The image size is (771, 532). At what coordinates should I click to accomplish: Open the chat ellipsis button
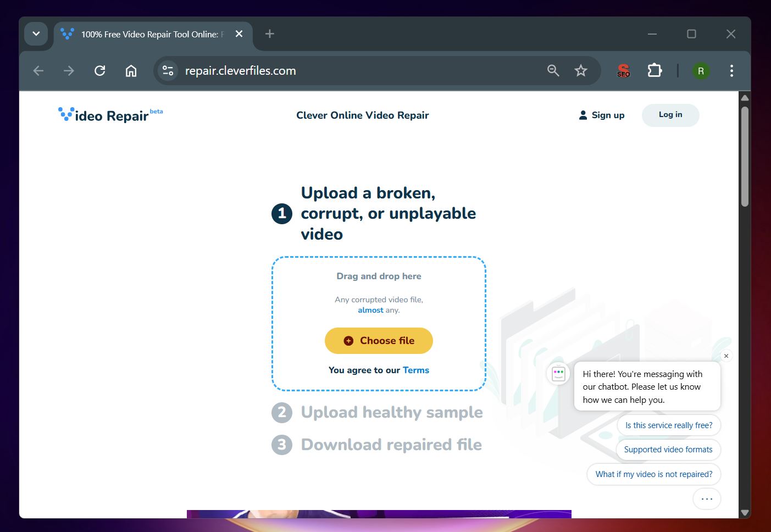707,499
